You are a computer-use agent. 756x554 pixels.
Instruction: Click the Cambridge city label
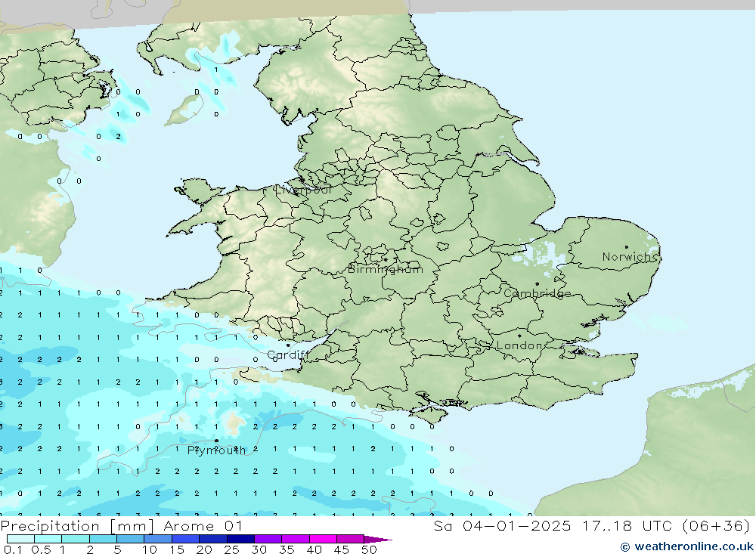click(x=537, y=293)
